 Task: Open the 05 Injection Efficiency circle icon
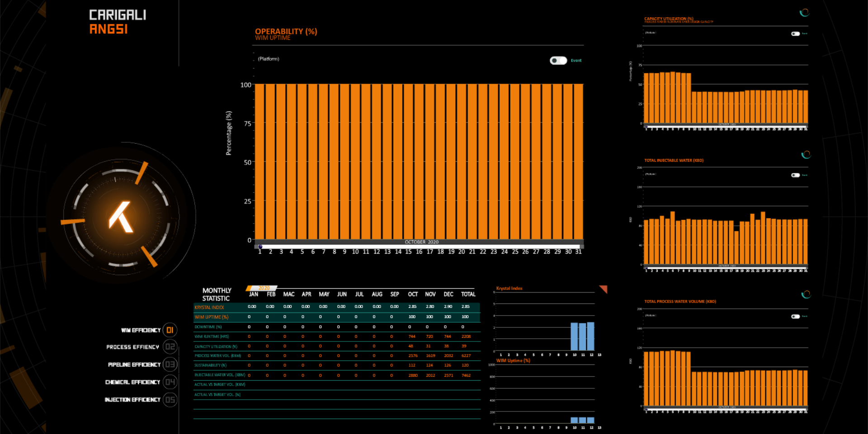[x=170, y=400]
